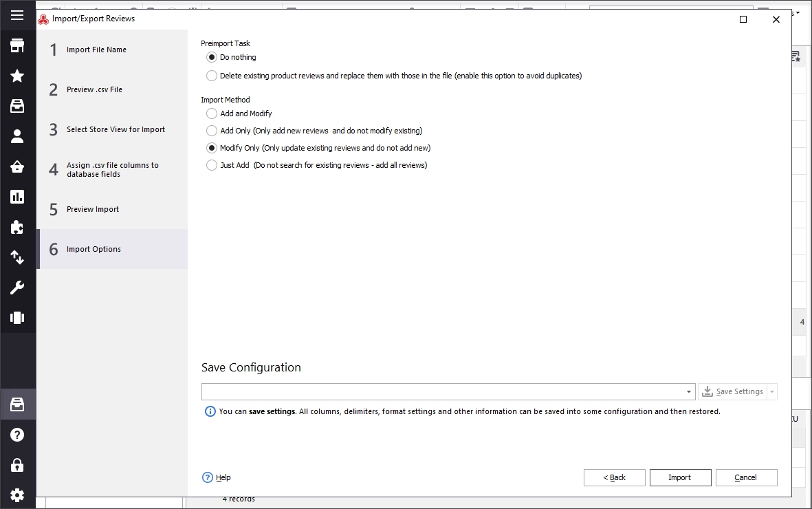Open the Save Settings split-button arrow
This screenshot has height=509, width=812.
(x=771, y=391)
